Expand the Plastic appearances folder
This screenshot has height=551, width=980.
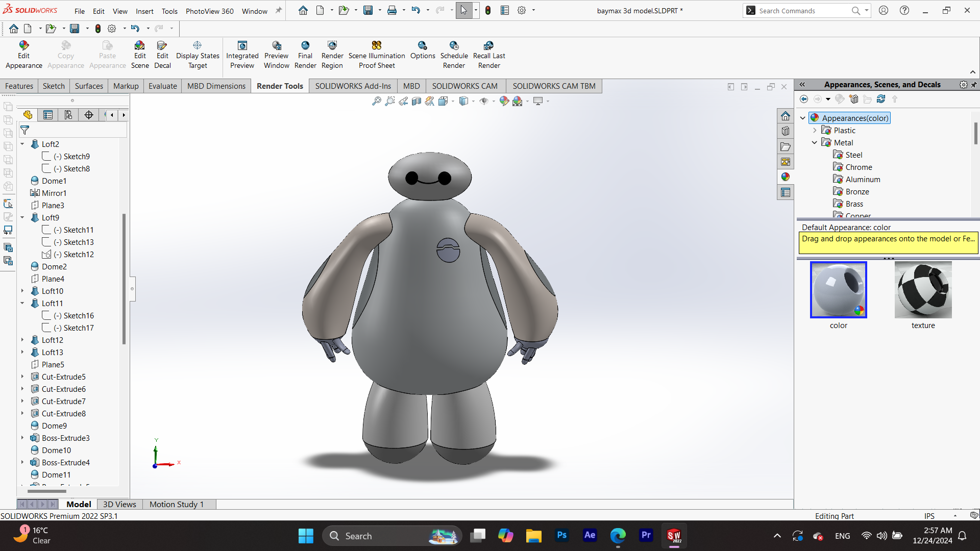(x=815, y=130)
